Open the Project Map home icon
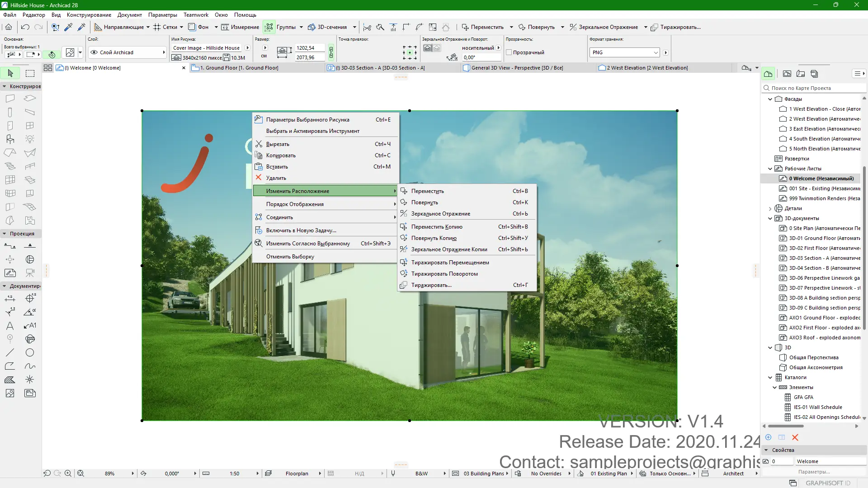Image resolution: width=868 pixels, height=488 pixels. pos(768,74)
